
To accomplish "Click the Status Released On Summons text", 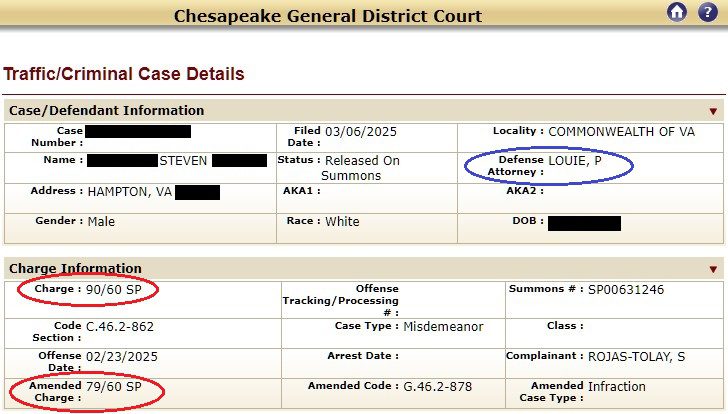I will pos(360,168).
